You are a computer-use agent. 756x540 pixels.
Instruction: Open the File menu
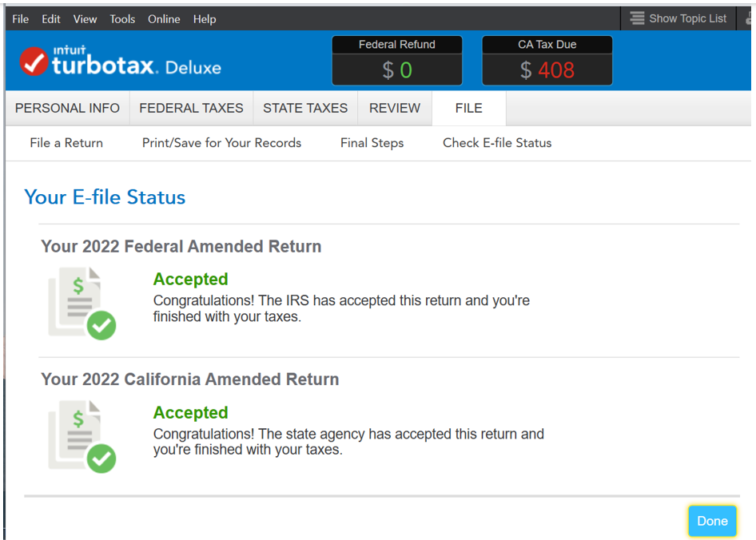(x=20, y=19)
